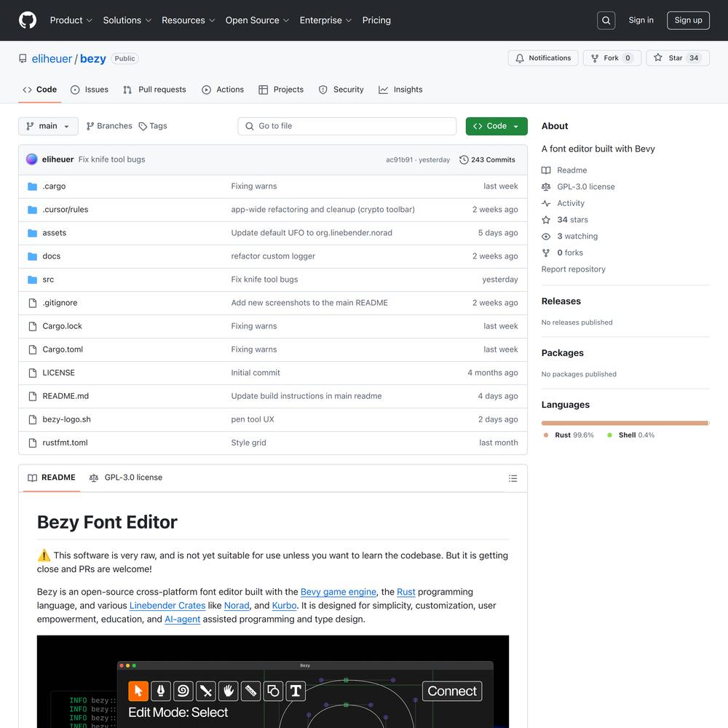The height and width of the screenshot is (728, 728).
Task: Star the bezy repository
Action: click(677, 58)
